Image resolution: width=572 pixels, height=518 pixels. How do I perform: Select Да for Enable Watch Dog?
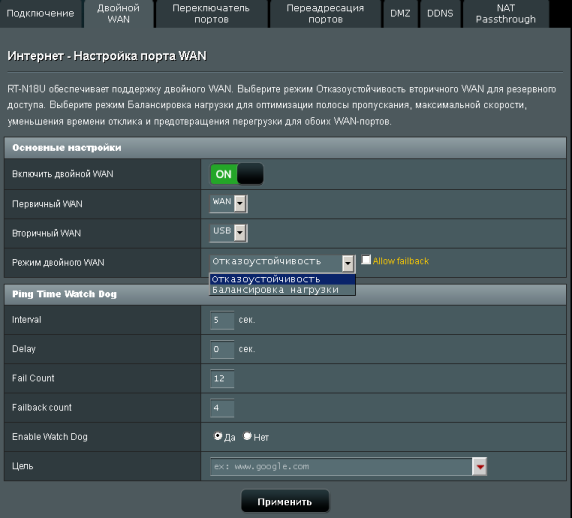[x=218, y=436]
